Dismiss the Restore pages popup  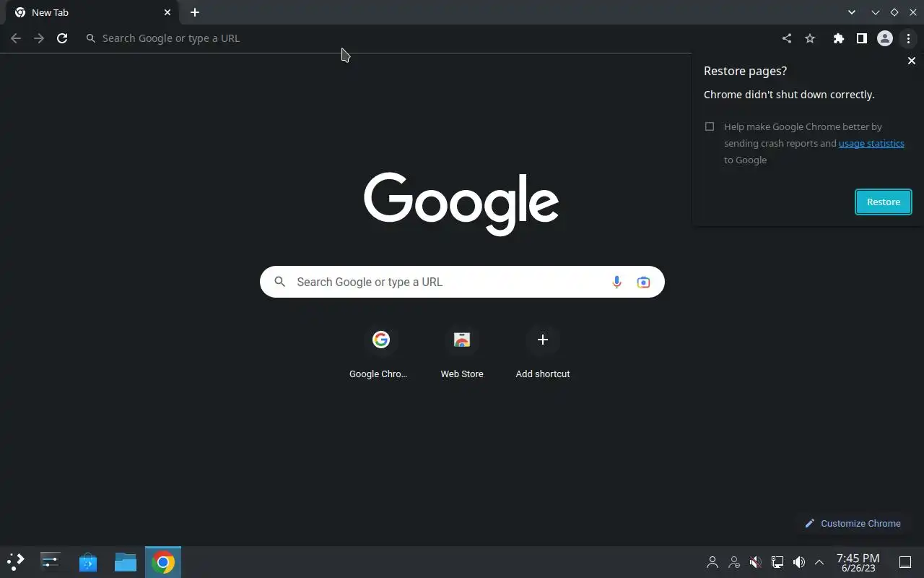click(911, 61)
